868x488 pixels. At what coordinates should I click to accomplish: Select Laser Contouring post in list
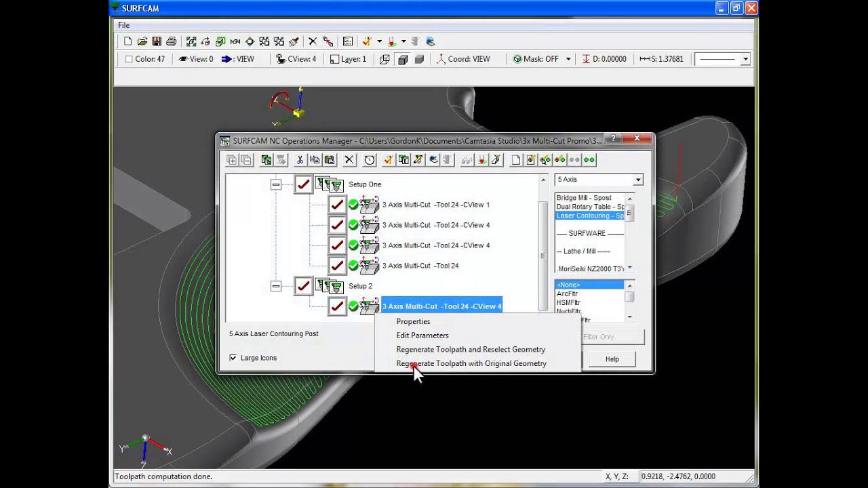[589, 216]
